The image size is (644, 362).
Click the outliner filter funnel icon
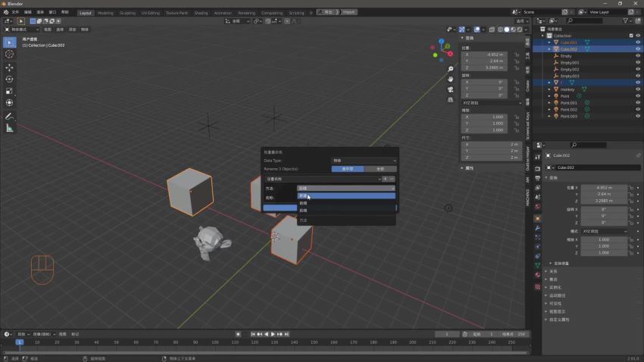(x=626, y=20)
